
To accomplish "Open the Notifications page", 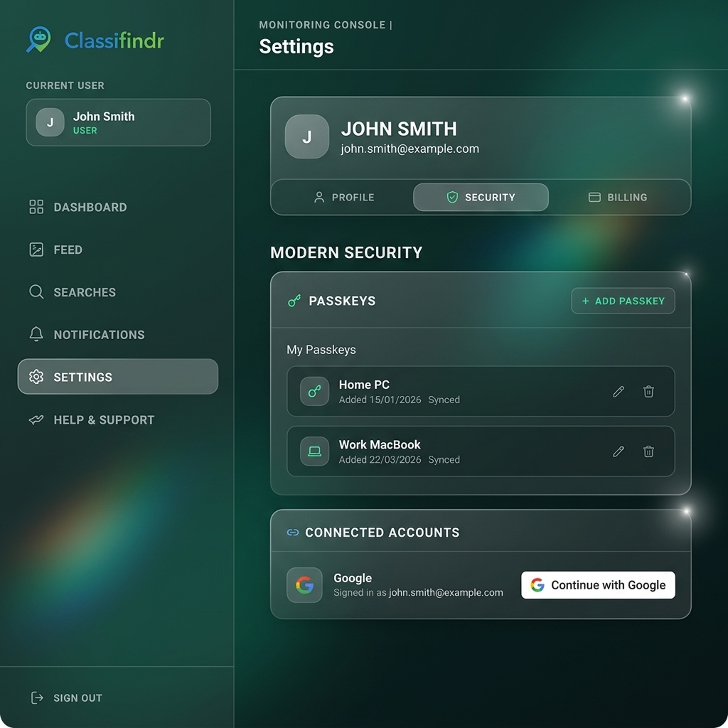I will click(x=117, y=335).
